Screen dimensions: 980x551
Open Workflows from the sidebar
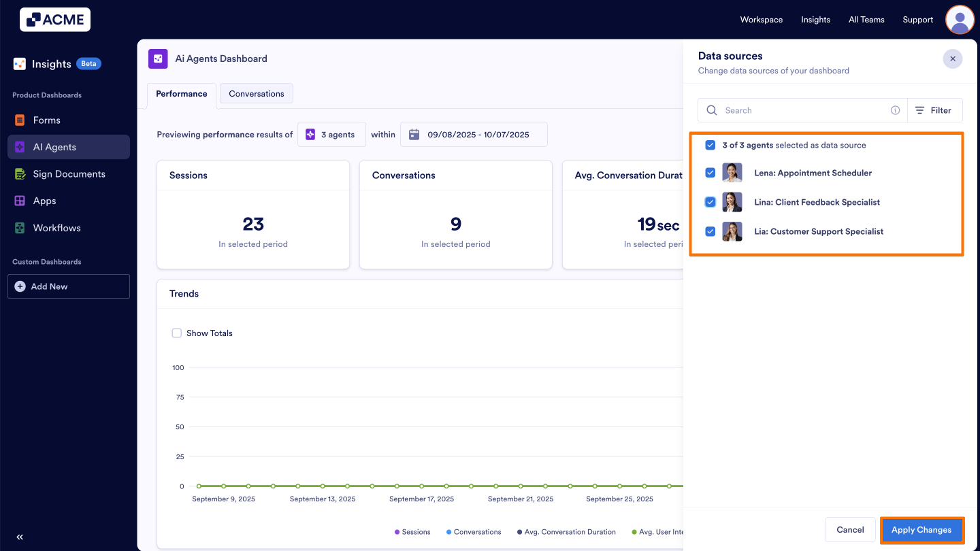point(18,227)
